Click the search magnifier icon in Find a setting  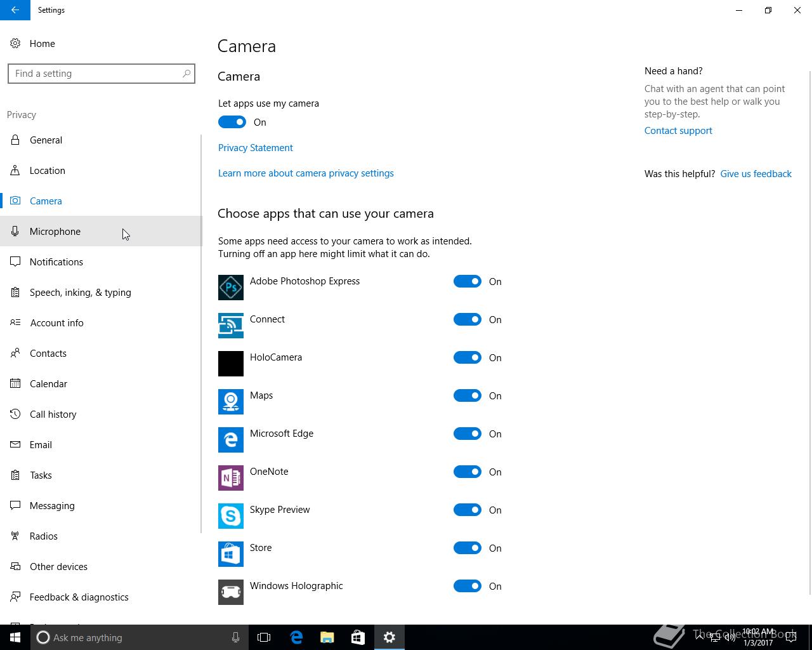click(187, 74)
